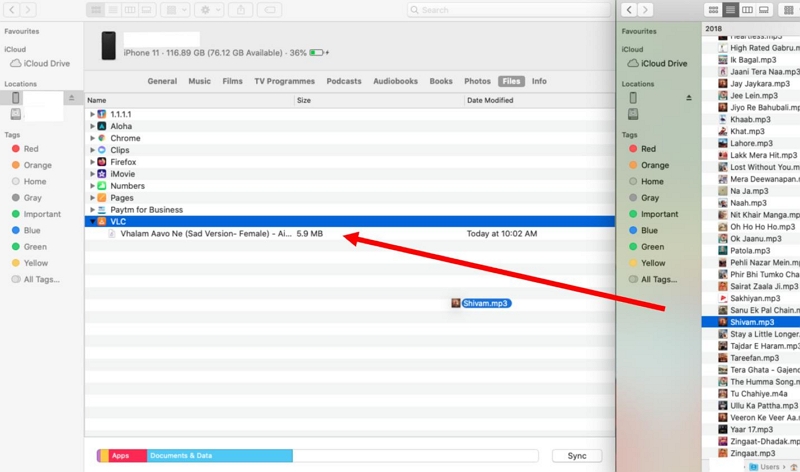800x472 pixels.
Task: Select Patola.mp3 in the right window list
Action: (751, 251)
